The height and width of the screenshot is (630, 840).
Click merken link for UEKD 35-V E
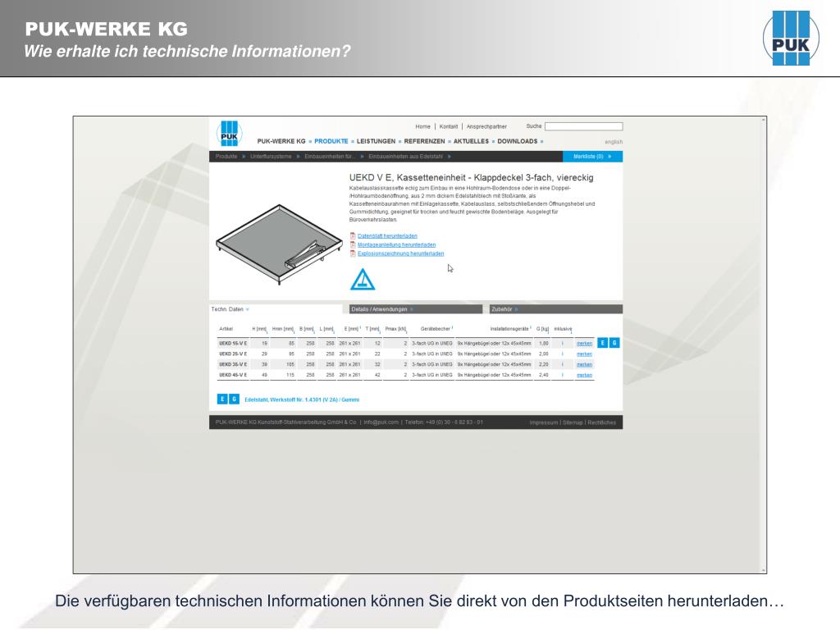pos(584,364)
